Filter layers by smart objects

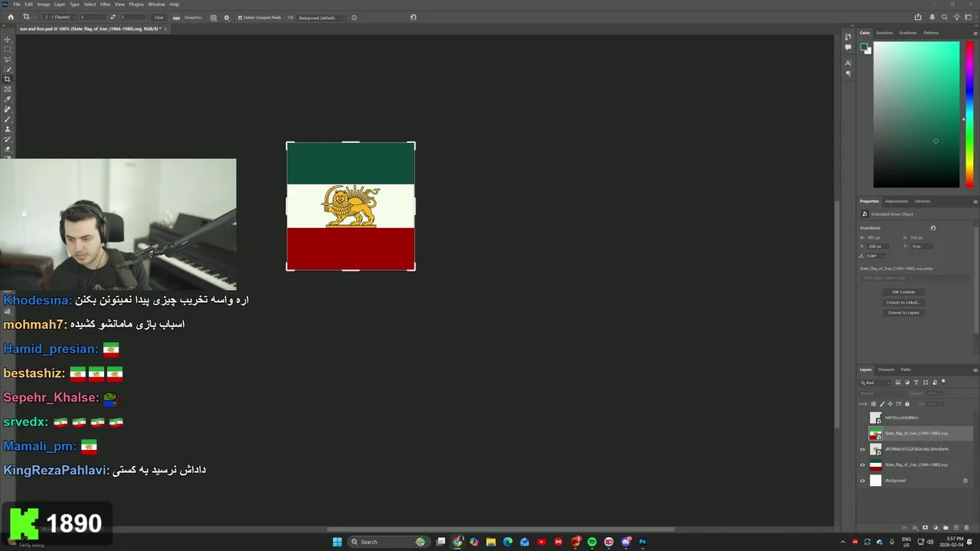tap(935, 383)
